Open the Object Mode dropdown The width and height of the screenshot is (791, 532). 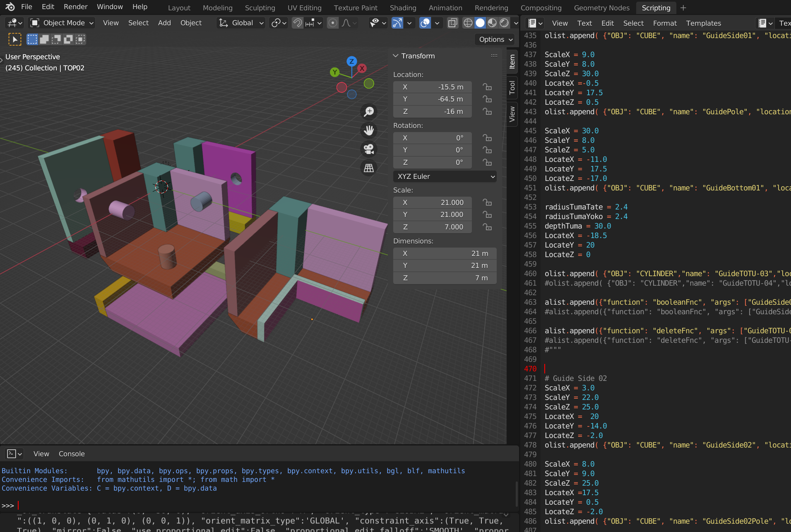[61, 23]
